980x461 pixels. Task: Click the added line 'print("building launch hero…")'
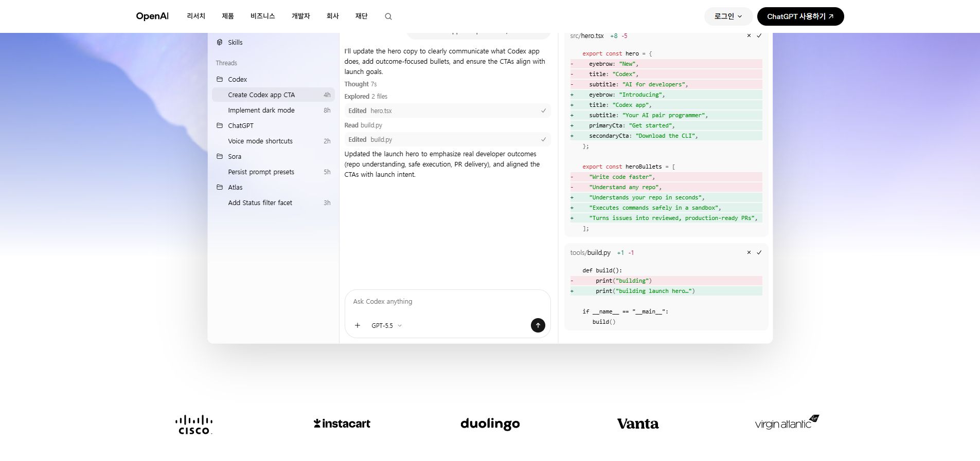click(666, 291)
